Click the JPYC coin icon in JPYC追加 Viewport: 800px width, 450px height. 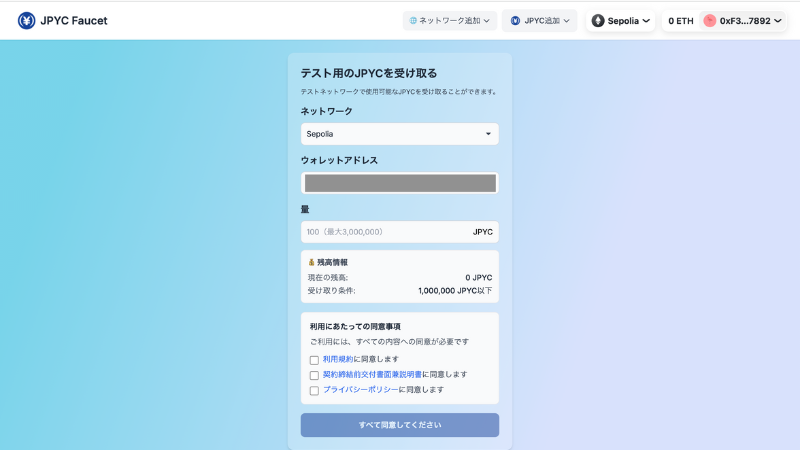(x=515, y=21)
